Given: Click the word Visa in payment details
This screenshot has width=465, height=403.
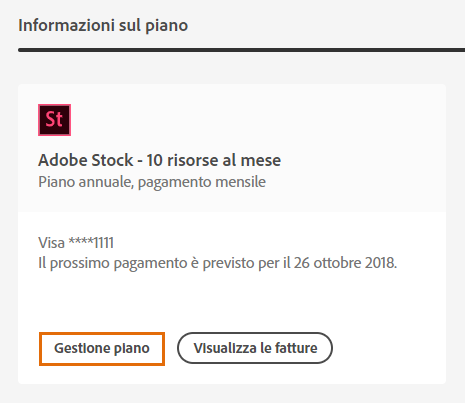Looking at the screenshot, I should click(x=51, y=243).
